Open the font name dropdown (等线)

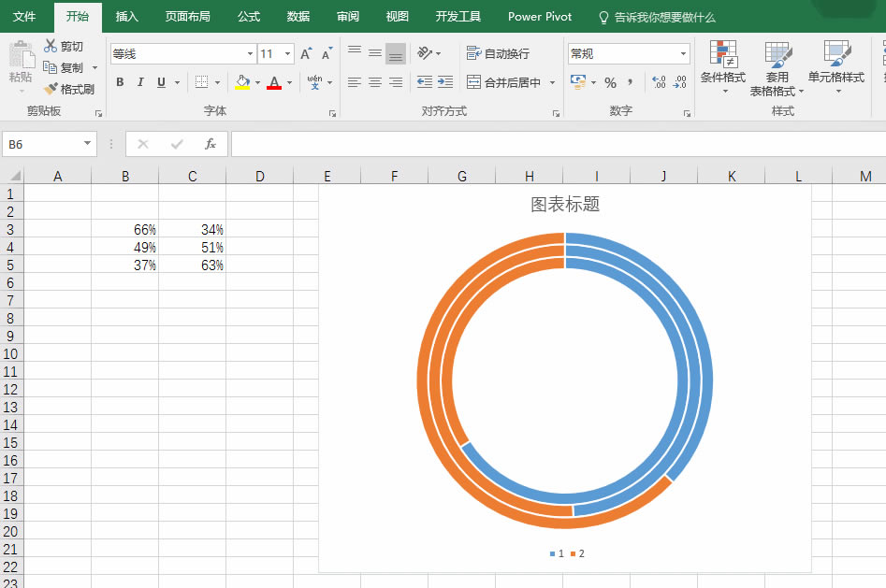250,53
